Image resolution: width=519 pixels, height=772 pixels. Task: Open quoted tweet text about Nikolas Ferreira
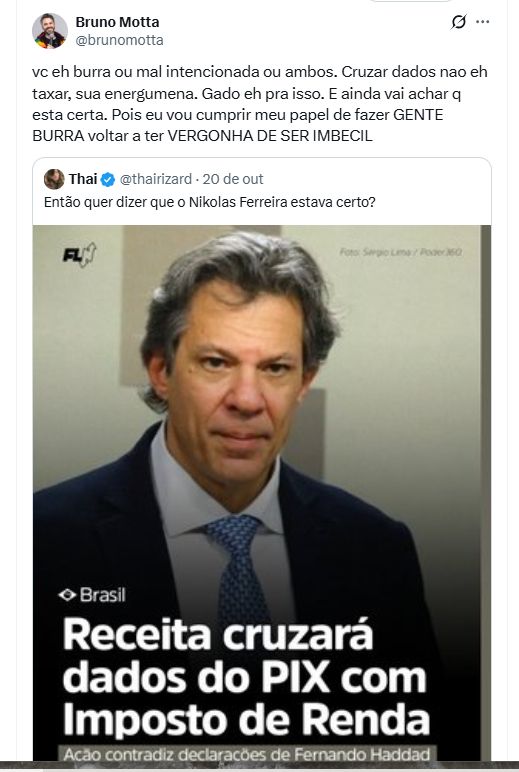(210, 202)
